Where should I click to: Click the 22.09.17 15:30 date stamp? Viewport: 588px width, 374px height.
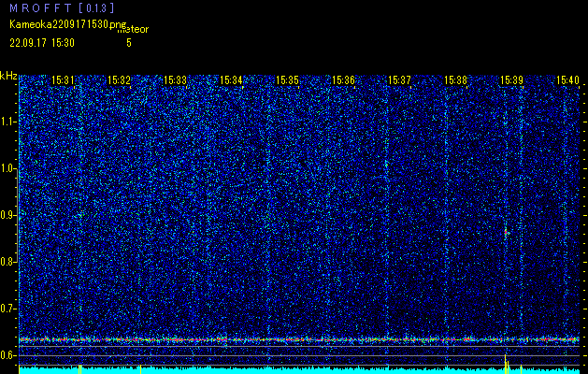pos(42,43)
